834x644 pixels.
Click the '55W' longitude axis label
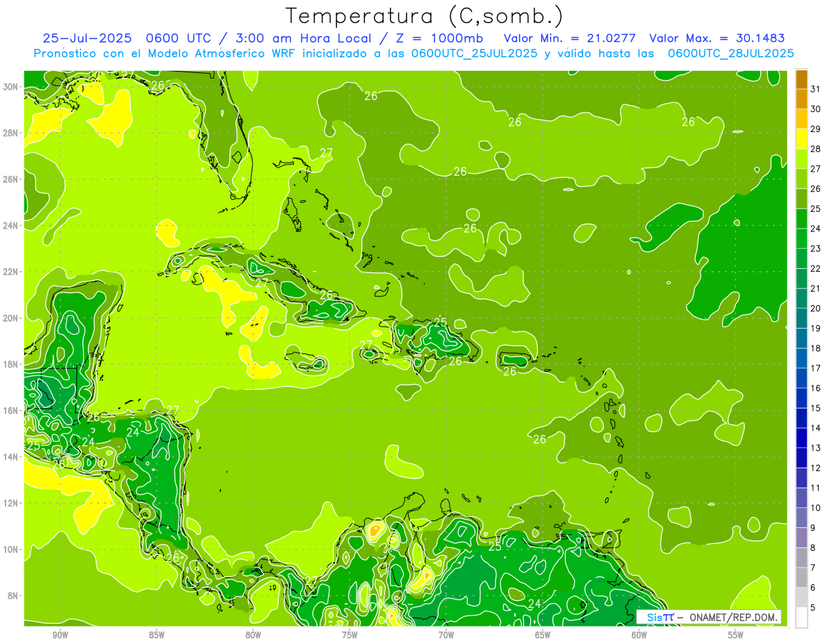click(736, 635)
